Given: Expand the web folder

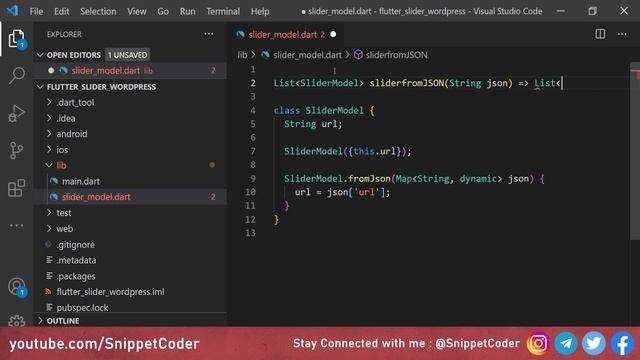Looking at the screenshot, I should click(x=49, y=228).
